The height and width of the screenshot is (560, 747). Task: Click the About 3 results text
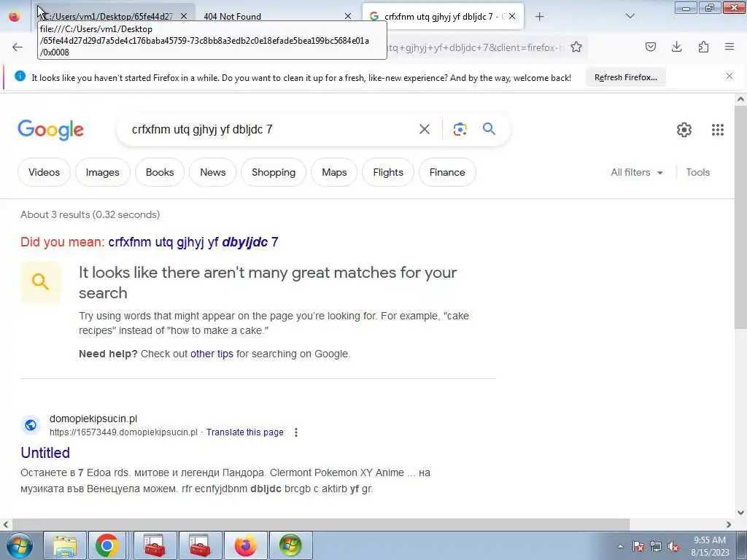tap(90, 215)
